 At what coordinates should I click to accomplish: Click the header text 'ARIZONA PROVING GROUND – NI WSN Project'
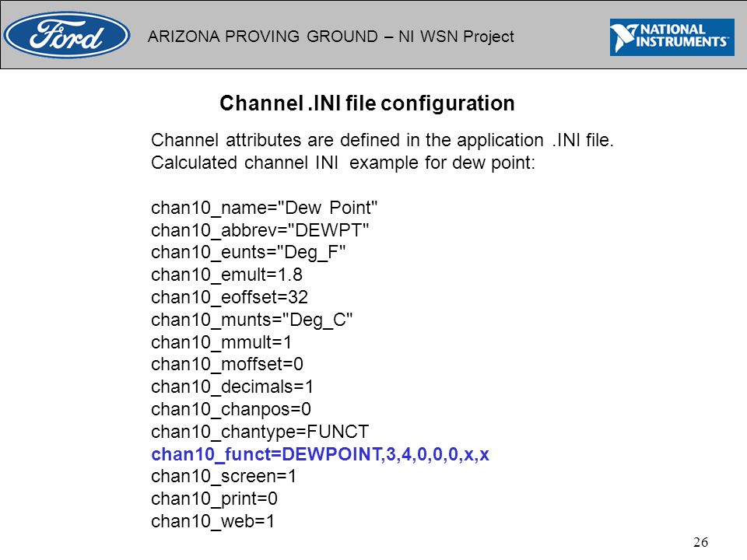331,37
